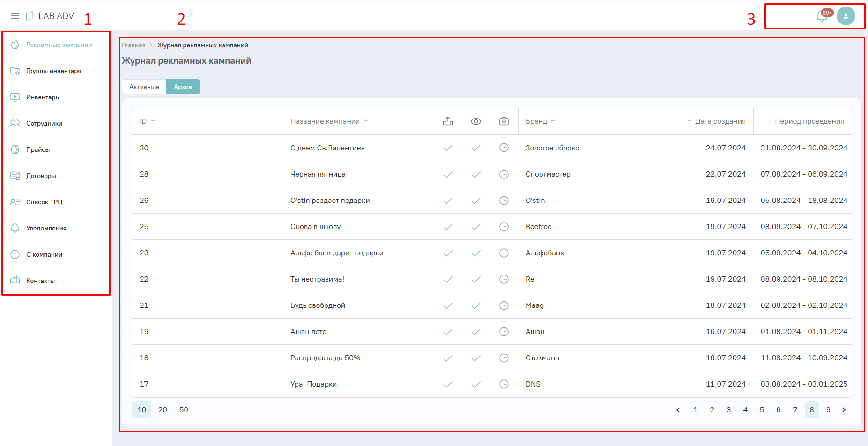868x446 pixels.
Task: Go to page 9 in pagination
Action: click(x=828, y=410)
